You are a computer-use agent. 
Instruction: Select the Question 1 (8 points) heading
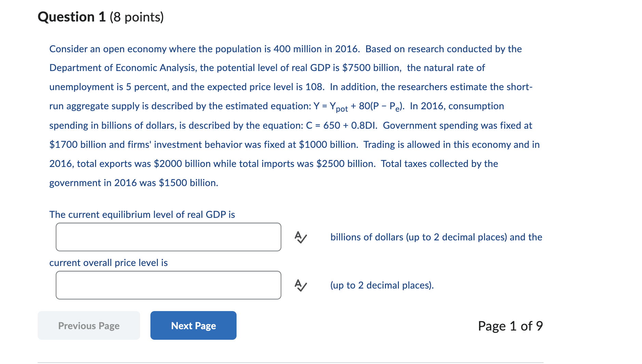pyautogui.click(x=101, y=16)
